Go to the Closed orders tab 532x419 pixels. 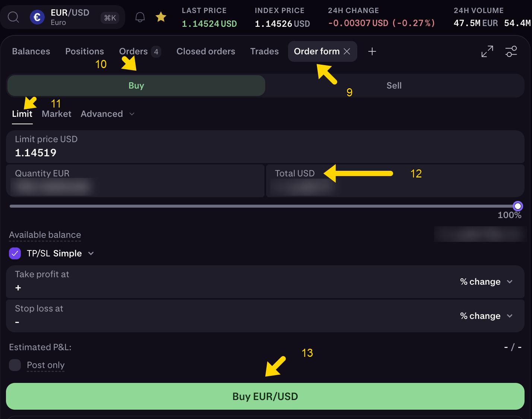[x=206, y=51]
